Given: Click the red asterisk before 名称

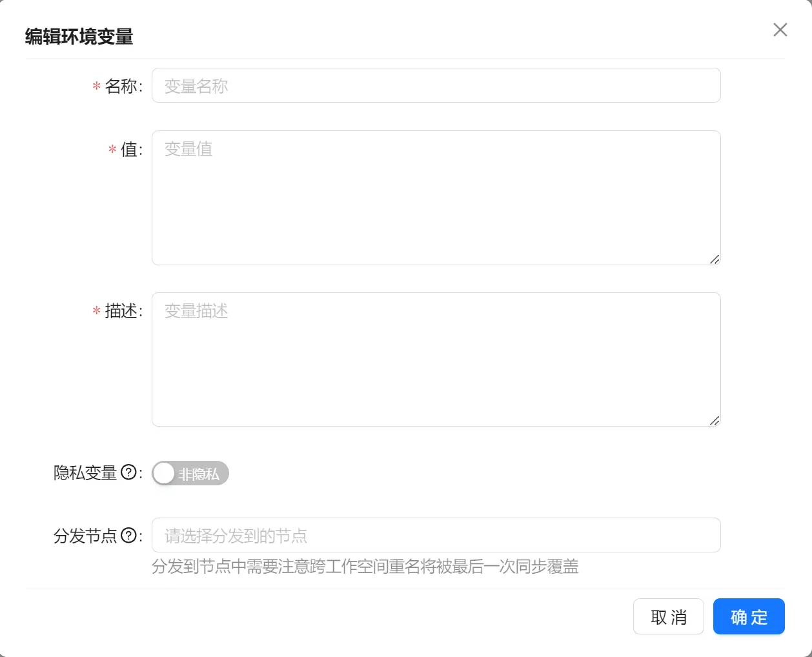Looking at the screenshot, I should click(x=96, y=86).
